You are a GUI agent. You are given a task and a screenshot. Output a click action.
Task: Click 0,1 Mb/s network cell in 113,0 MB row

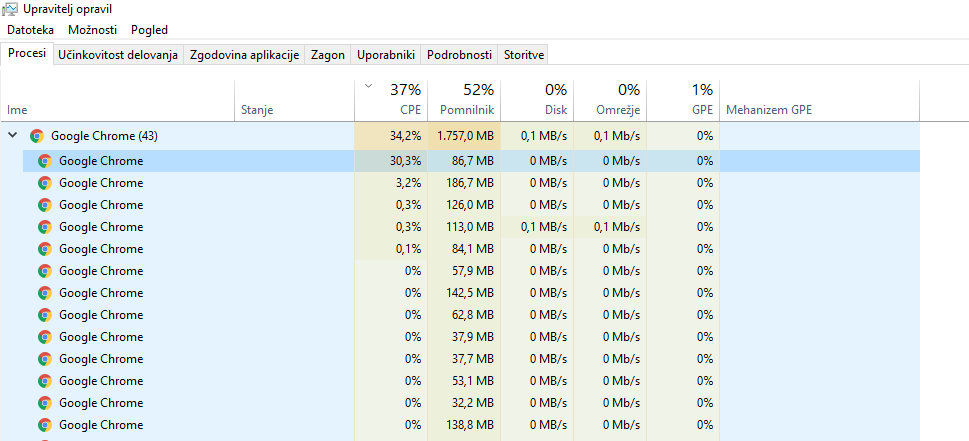click(x=610, y=227)
